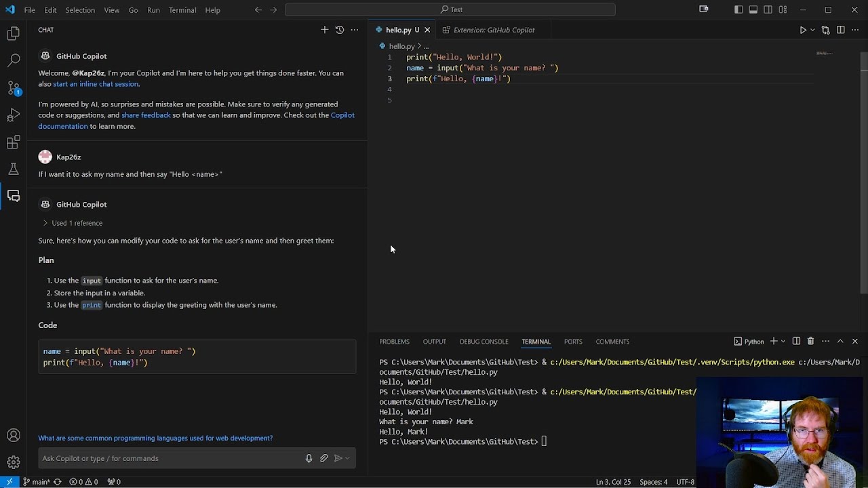Go back with the title bar arrow
The height and width of the screenshot is (488, 868).
click(x=258, y=9)
